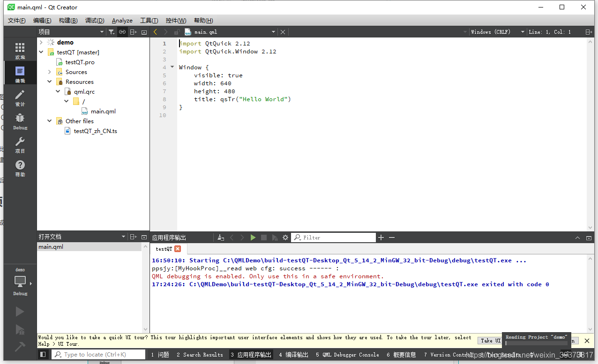
Task: Open the Design (设计) mode
Action: (x=20, y=97)
